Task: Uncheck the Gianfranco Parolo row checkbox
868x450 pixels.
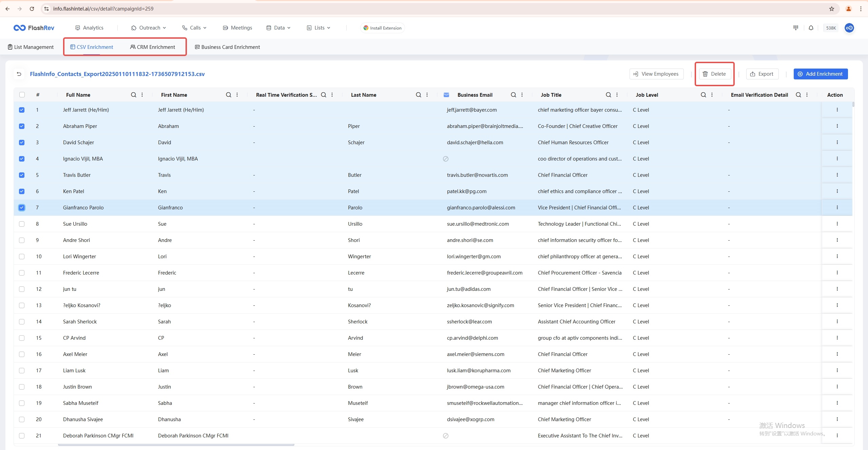Action: pyautogui.click(x=22, y=208)
